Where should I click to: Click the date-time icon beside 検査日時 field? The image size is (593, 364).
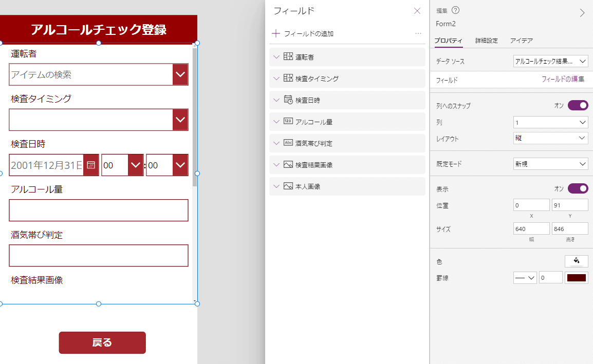pos(288,100)
